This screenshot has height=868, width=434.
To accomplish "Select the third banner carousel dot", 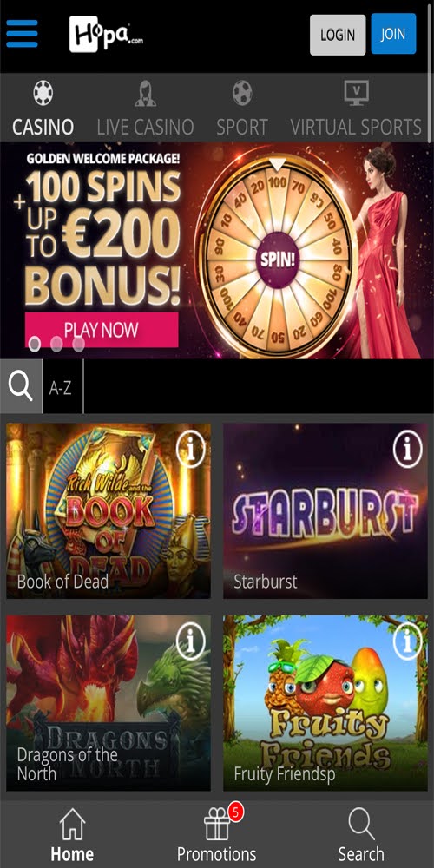I will click(79, 345).
